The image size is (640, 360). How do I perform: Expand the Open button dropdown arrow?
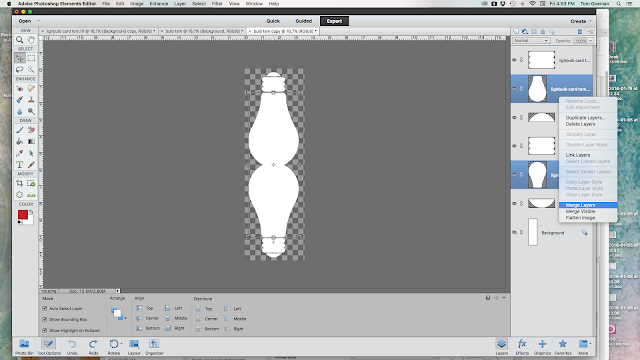click(39, 21)
